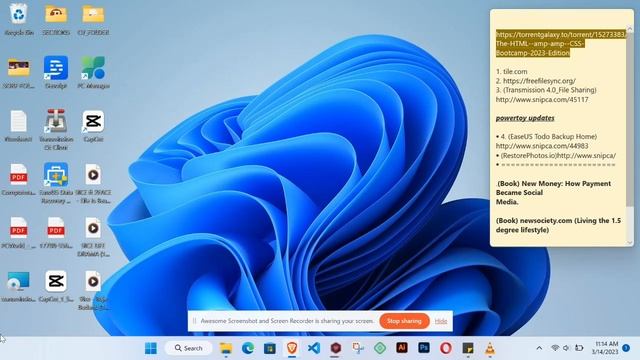Click the taskbar Search box
Viewport: 640px width, 360px height.
(189, 348)
